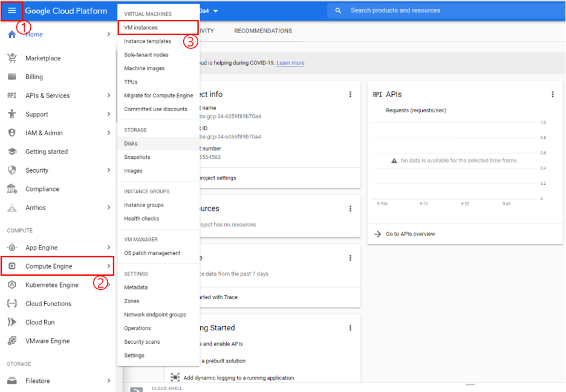Open Security scans entry

point(142,342)
